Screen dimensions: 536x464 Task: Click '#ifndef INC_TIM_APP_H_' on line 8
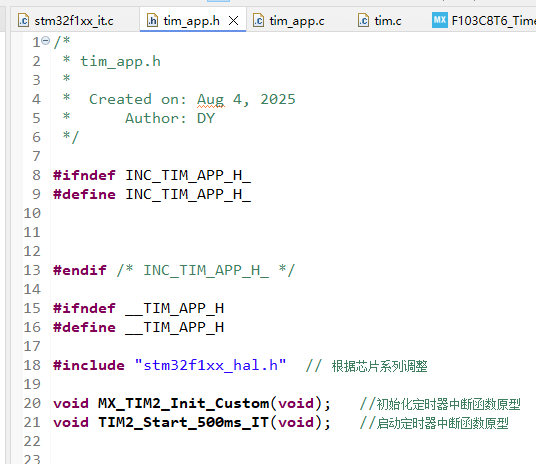pos(152,175)
